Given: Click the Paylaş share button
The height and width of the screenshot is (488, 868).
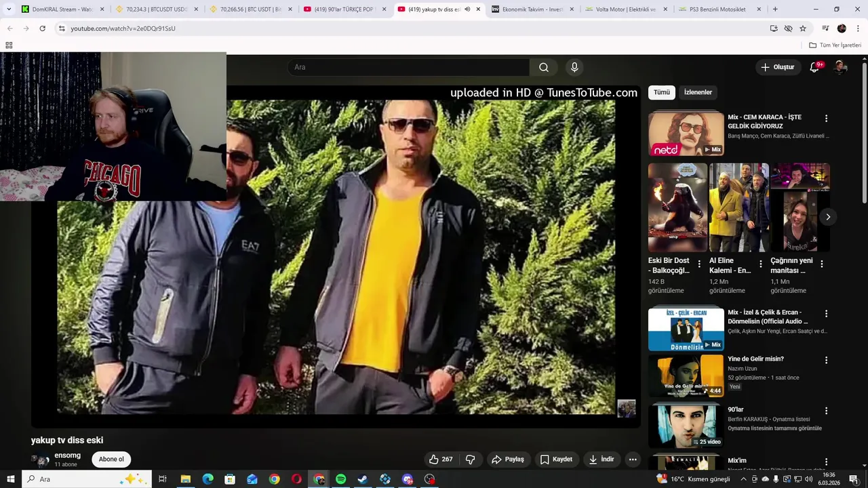Looking at the screenshot, I should point(508,460).
